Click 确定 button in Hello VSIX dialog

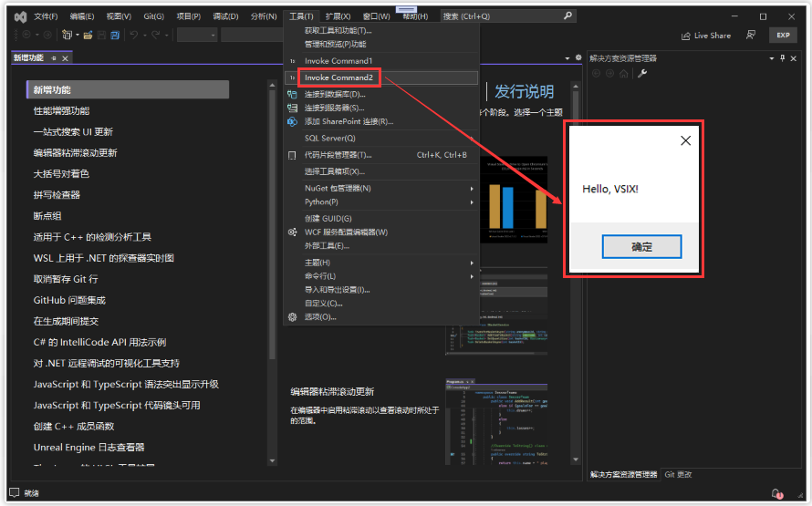641,247
